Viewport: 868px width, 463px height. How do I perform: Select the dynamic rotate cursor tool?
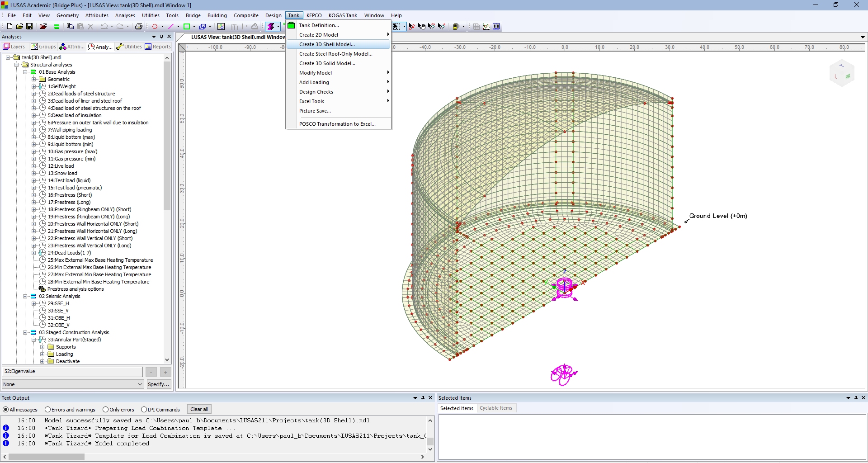pyautogui.click(x=411, y=27)
